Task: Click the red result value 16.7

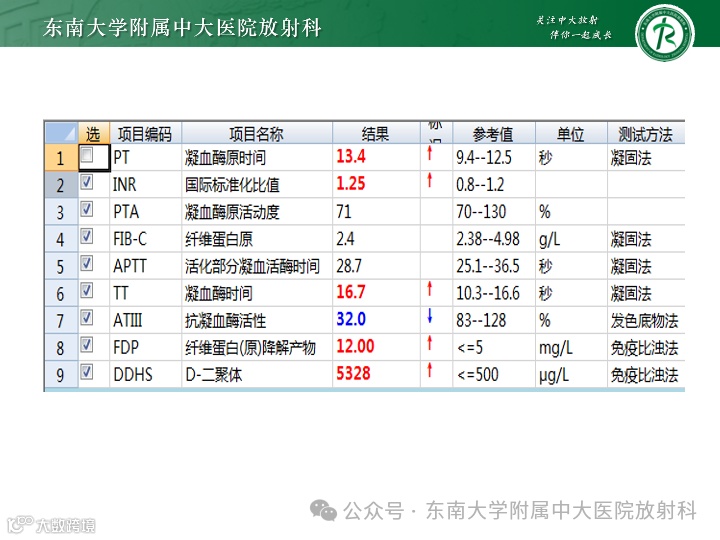Action: (351, 292)
